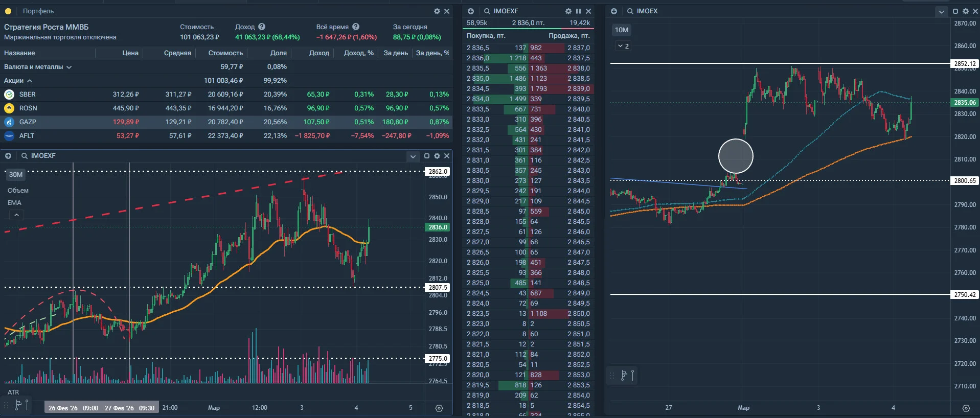Reset scale target icon on IMOEX chart
The image size is (980, 418).
pos(966,408)
